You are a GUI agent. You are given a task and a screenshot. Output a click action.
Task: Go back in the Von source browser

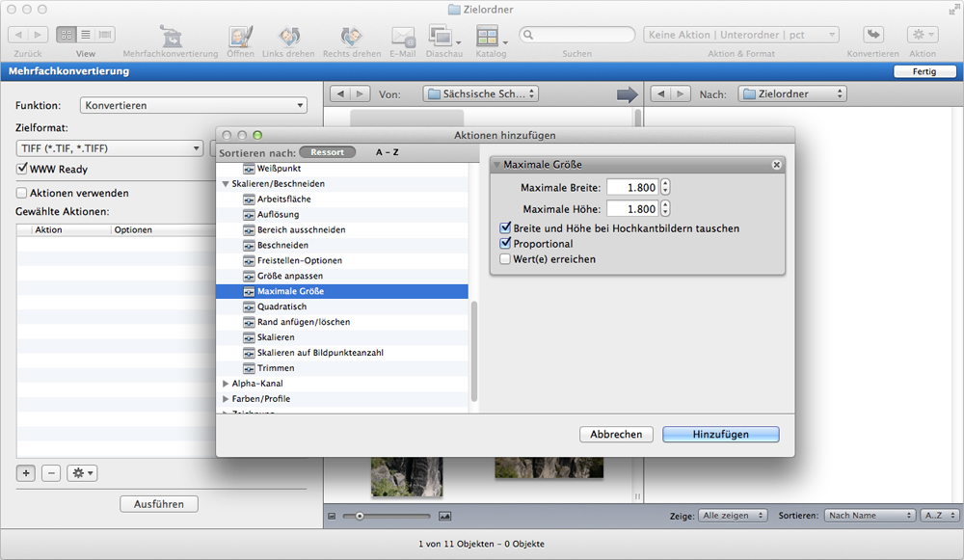click(x=340, y=94)
